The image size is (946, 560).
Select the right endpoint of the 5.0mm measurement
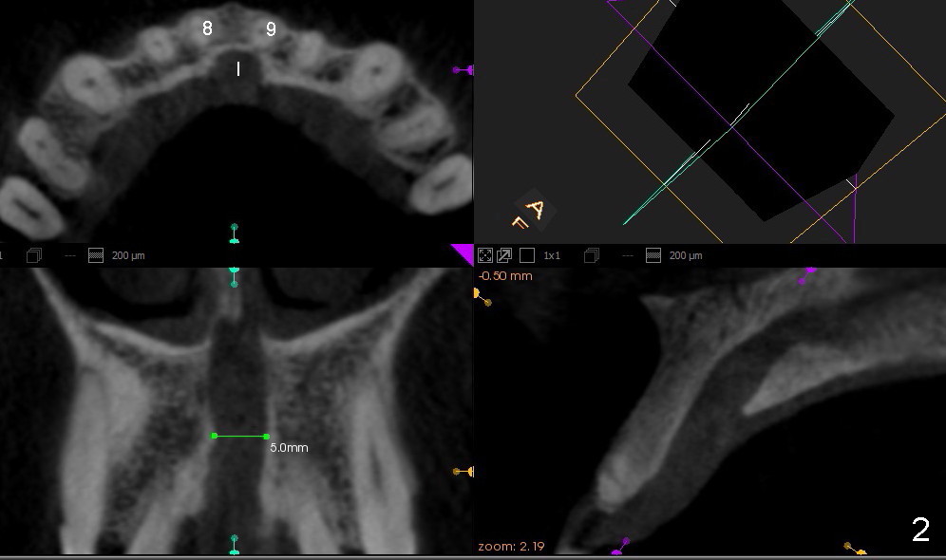pos(267,437)
